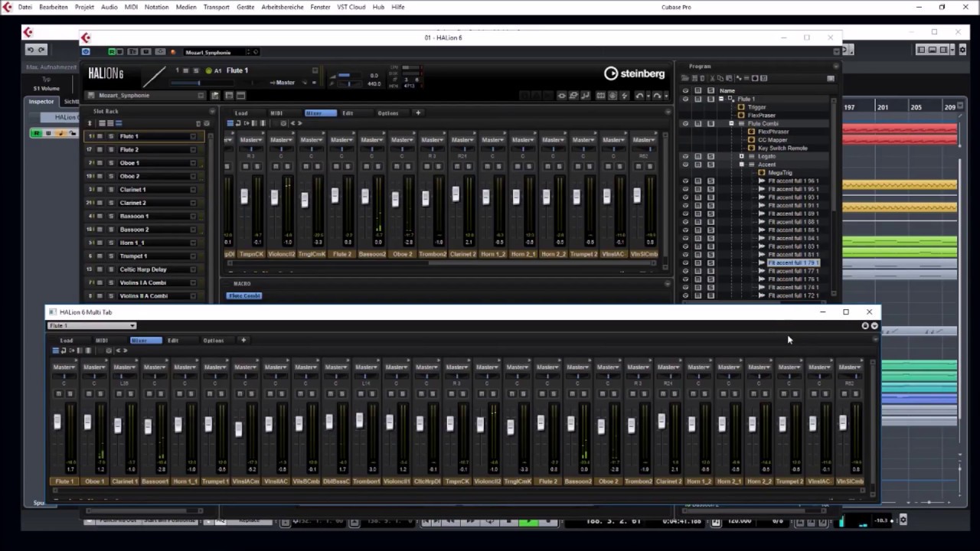The height and width of the screenshot is (551, 980).
Task: Click the green slot indicator beside A1
Action: click(x=209, y=70)
